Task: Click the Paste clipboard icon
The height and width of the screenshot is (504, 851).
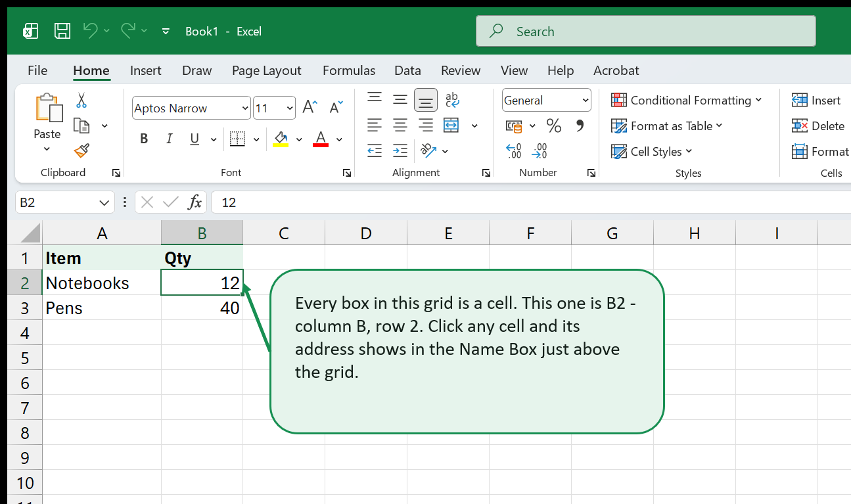Action: coord(48,108)
